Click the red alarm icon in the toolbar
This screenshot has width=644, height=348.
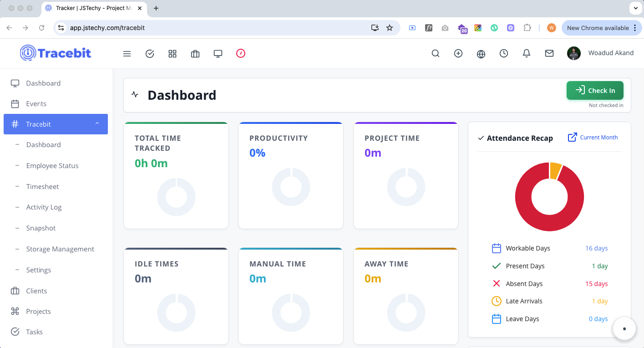[x=240, y=53]
